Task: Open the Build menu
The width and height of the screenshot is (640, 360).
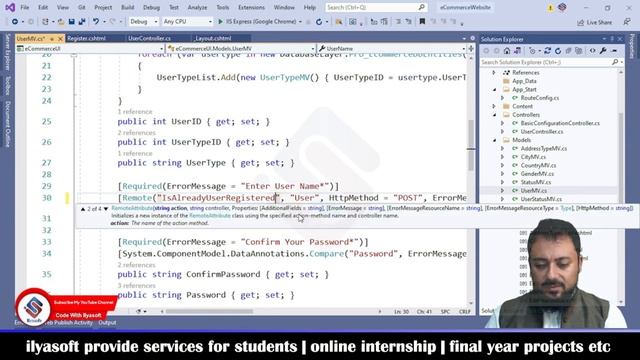Action: (127, 7)
